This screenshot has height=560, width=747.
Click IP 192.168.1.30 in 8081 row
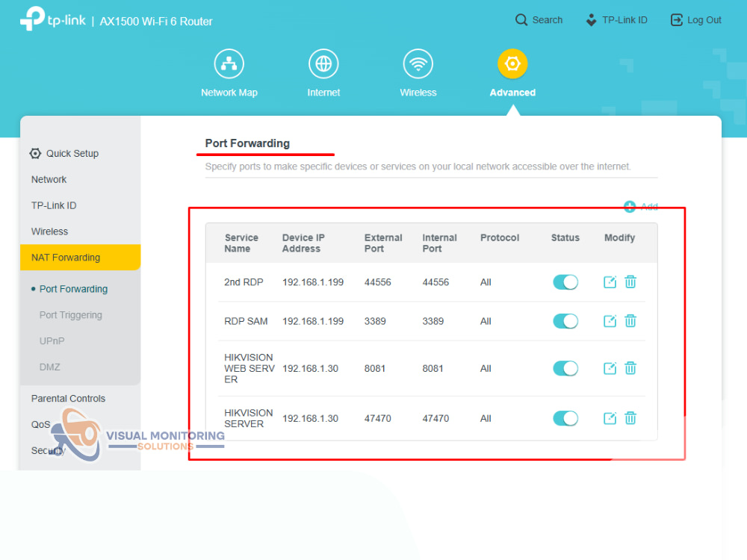click(x=310, y=368)
